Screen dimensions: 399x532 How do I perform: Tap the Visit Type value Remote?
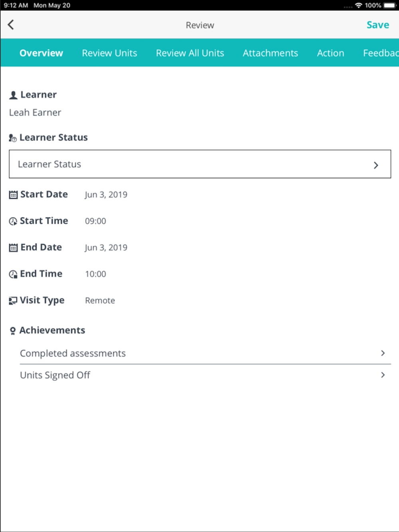tap(100, 301)
